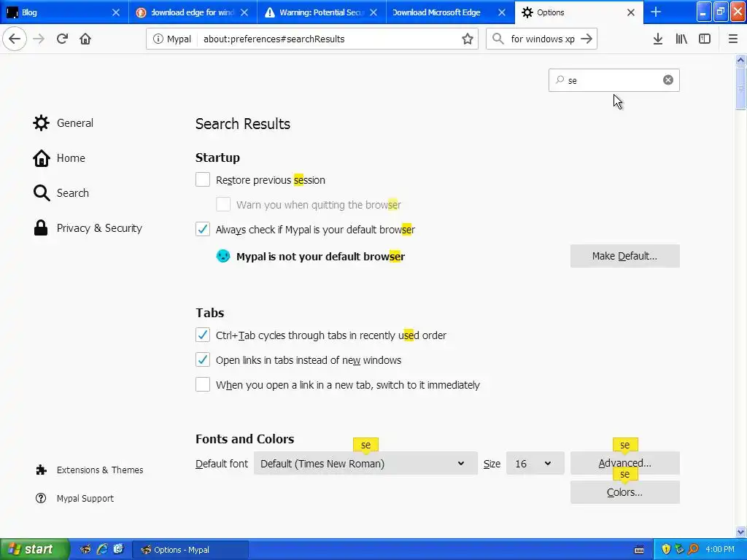
Task: Click the scrollbar down arrow
Action: click(x=740, y=532)
